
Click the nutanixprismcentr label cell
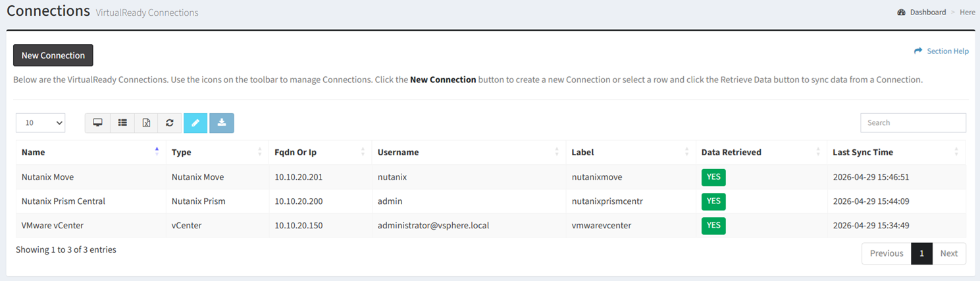click(x=631, y=201)
